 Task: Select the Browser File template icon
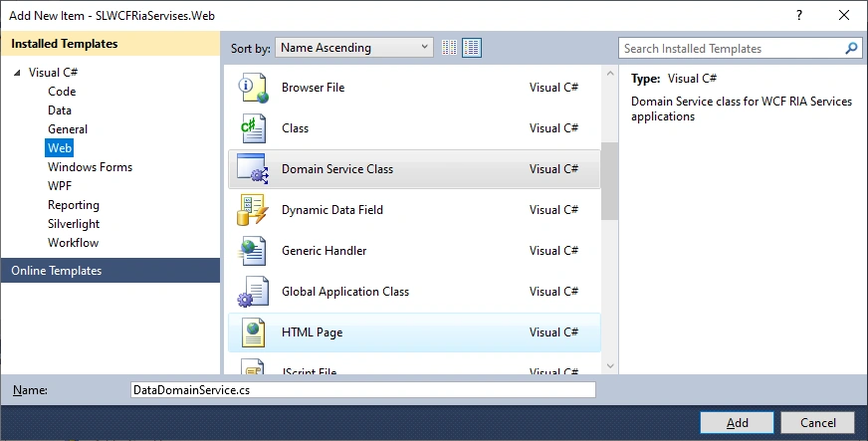(x=253, y=88)
